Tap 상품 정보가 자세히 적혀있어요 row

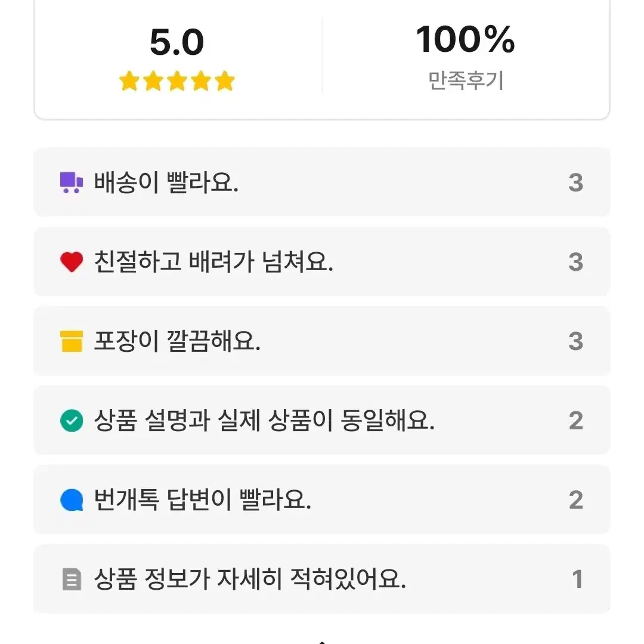coord(322,578)
